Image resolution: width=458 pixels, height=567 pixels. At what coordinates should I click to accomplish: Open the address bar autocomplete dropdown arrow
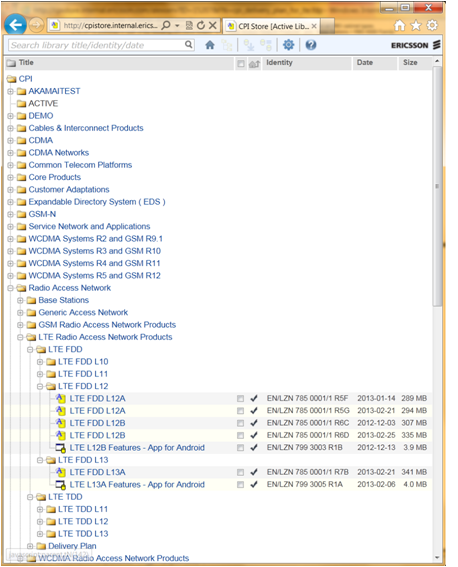click(177, 26)
